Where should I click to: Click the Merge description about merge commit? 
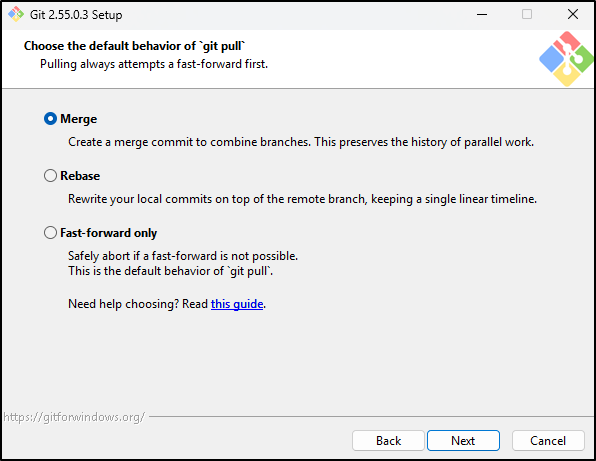tap(301, 142)
